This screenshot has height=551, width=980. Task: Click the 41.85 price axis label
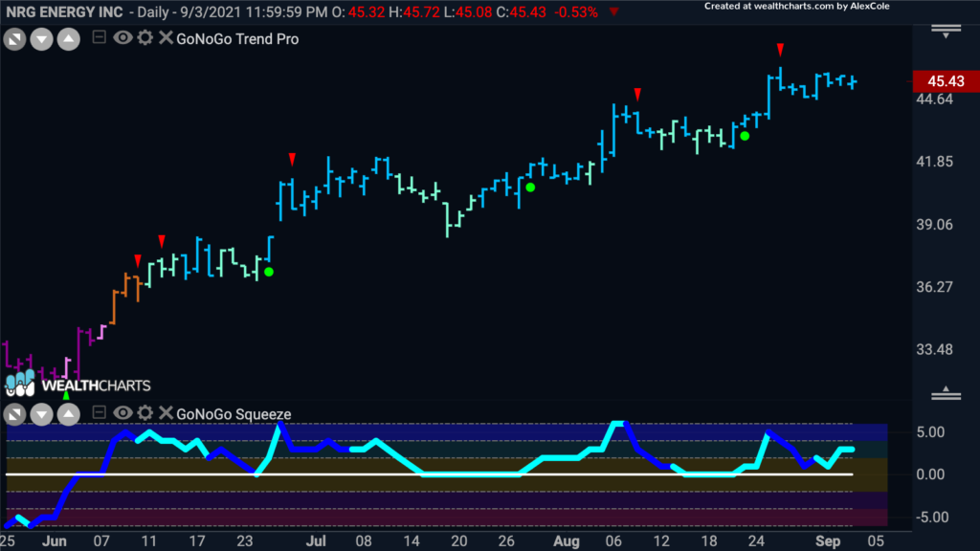pos(934,162)
